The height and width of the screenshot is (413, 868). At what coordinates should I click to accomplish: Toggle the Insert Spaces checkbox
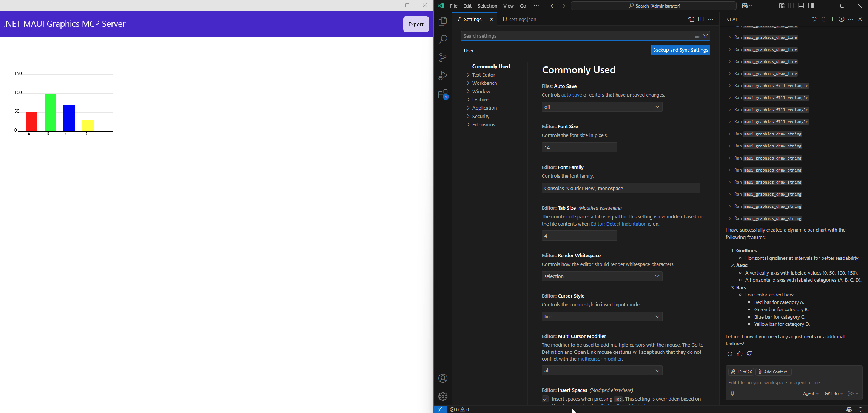[x=545, y=399]
